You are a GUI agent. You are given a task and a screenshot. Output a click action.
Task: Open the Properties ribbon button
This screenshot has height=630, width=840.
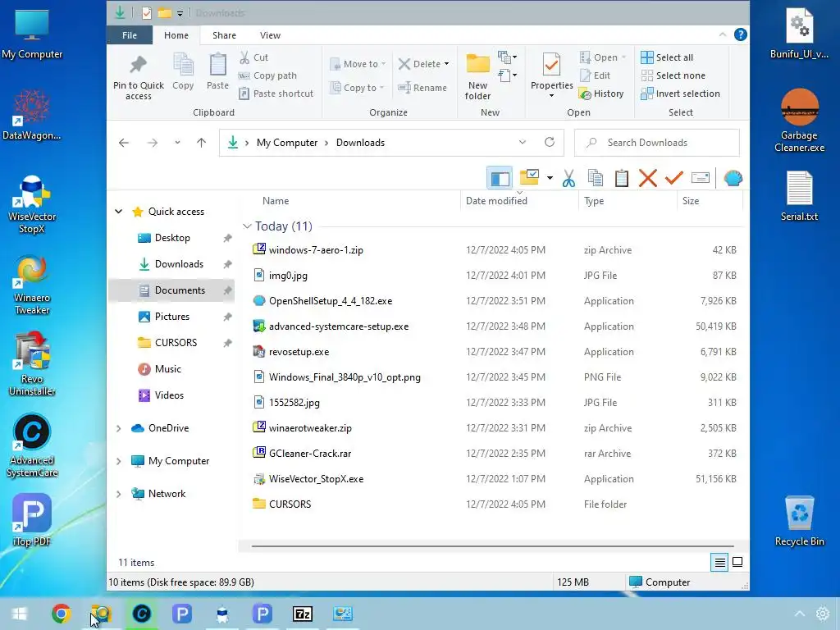(551, 75)
